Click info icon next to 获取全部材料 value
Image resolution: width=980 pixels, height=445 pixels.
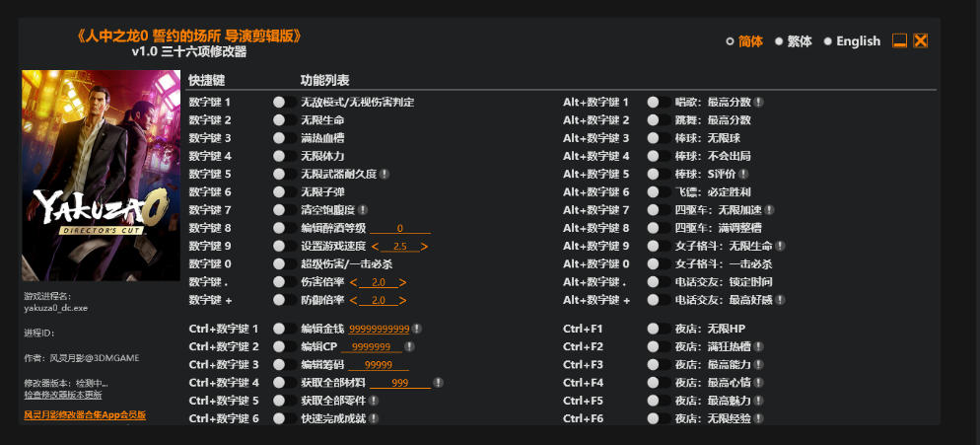(438, 382)
